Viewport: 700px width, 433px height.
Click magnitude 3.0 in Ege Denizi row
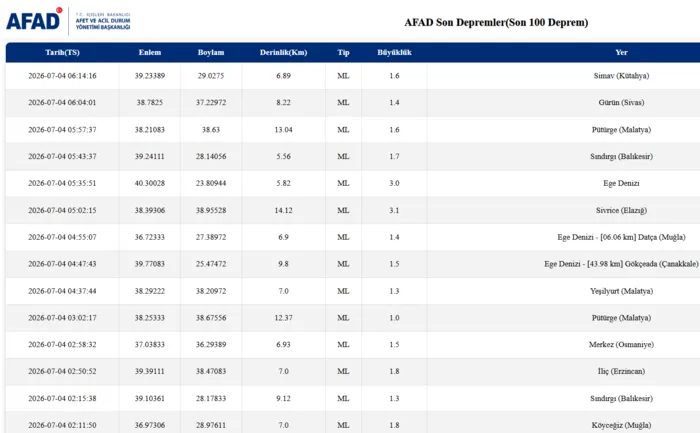click(x=394, y=183)
